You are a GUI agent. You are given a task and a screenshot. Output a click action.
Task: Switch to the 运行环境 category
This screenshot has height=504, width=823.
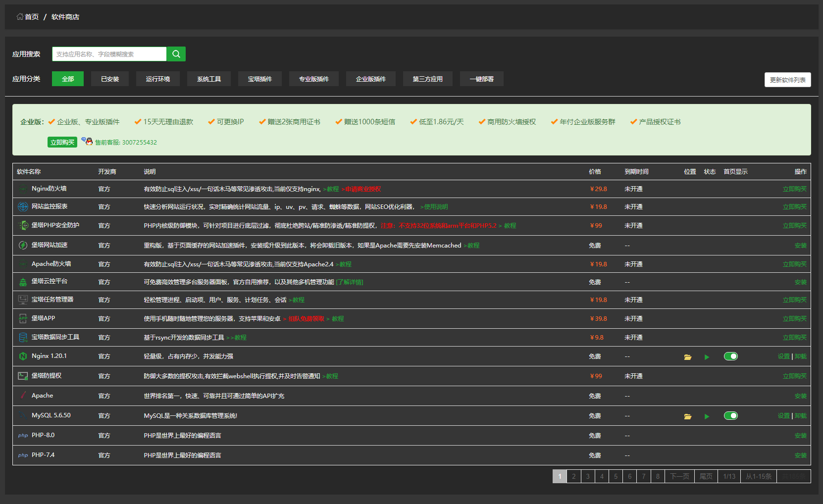coord(158,79)
